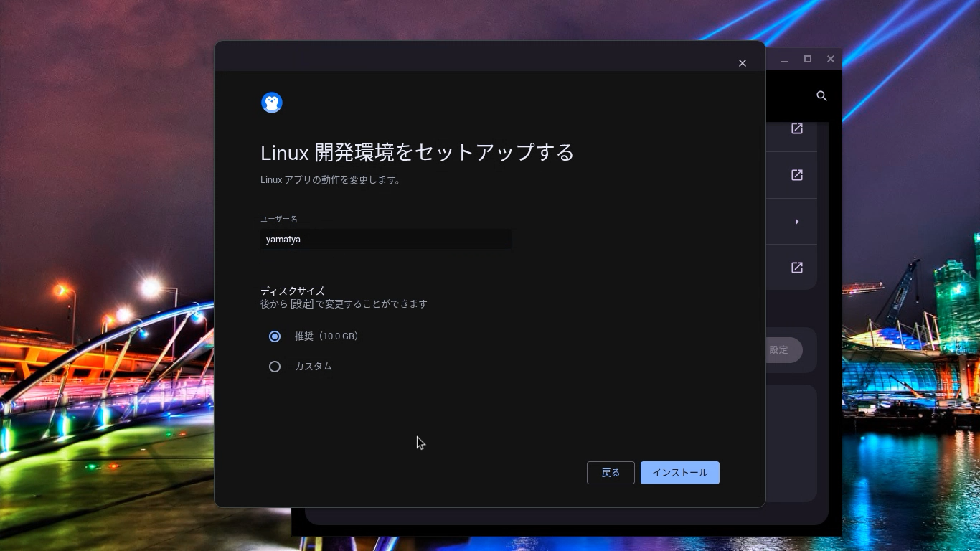The height and width of the screenshot is (551, 980).
Task: Click the top external-link icon in Settings
Action: coord(797,128)
